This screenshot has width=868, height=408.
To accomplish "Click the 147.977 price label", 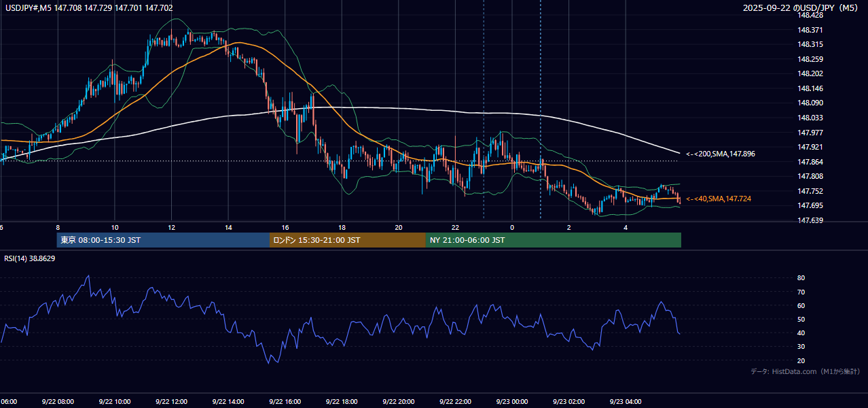I will [811, 133].
